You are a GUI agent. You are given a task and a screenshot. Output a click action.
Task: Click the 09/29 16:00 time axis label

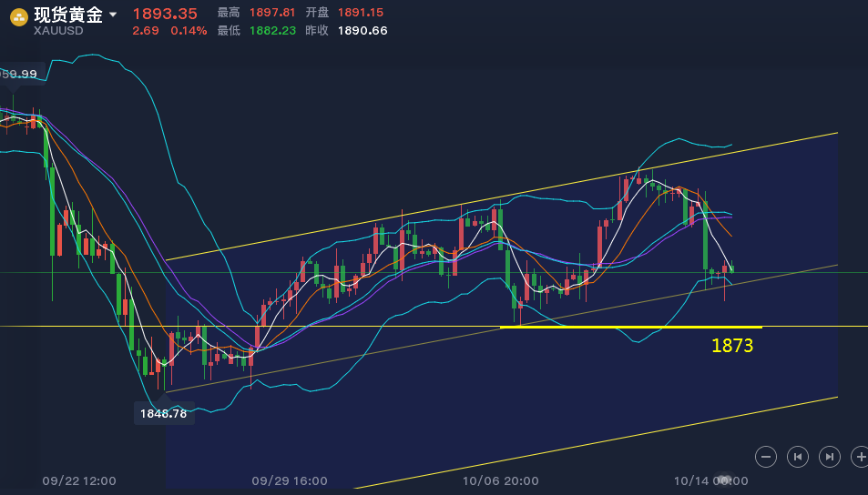(x=290, y=481)
